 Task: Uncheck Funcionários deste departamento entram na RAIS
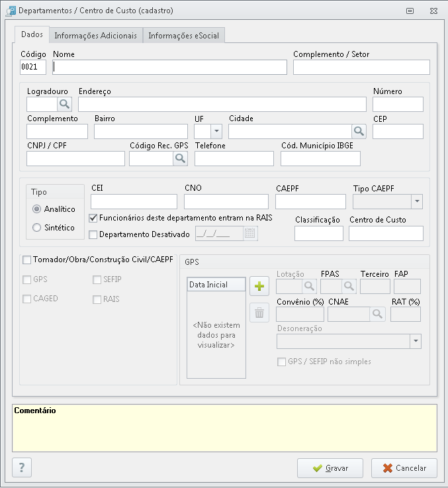click(x=93, y=217)
